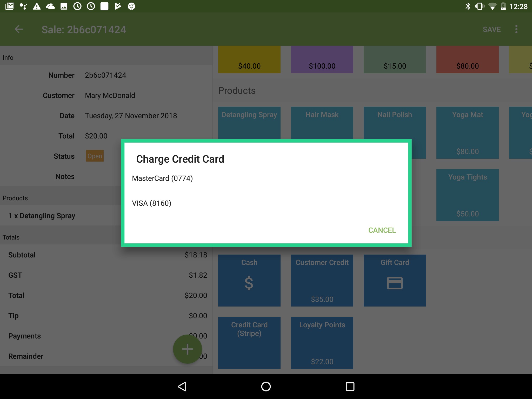The image size is (532, 399).
Task: Tap the Bluetooth icon in status bar
Action: pos(468,6)
